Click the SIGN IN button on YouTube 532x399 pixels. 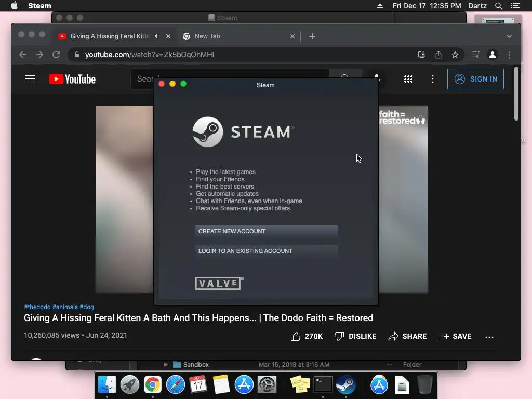coord(475,79)
